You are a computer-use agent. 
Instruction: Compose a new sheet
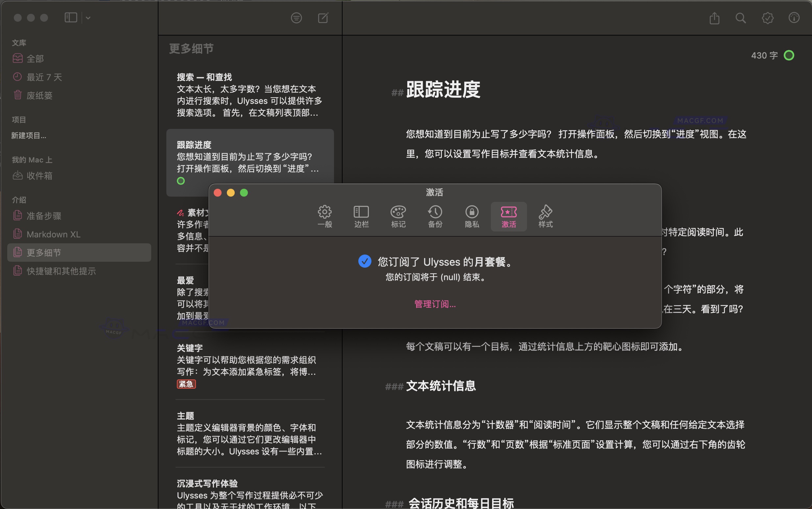click(x=323, y=18)
